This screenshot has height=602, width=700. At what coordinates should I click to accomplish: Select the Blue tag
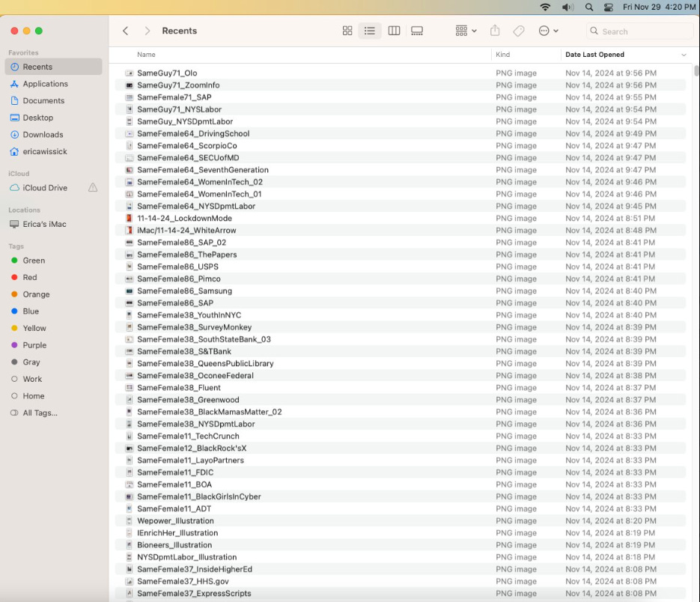(x=54, y=311)
